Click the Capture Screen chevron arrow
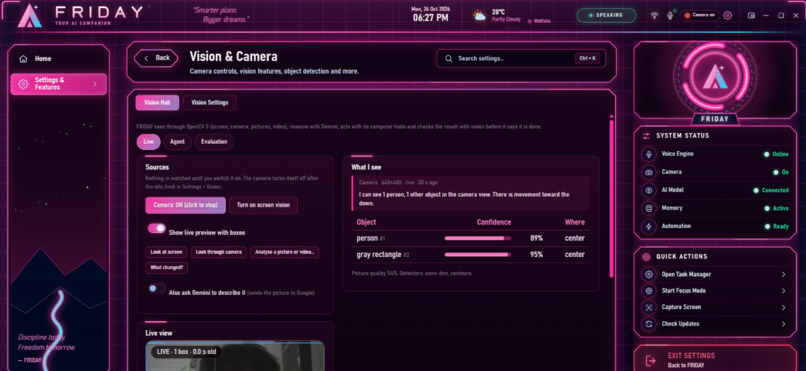 point(783,307)
